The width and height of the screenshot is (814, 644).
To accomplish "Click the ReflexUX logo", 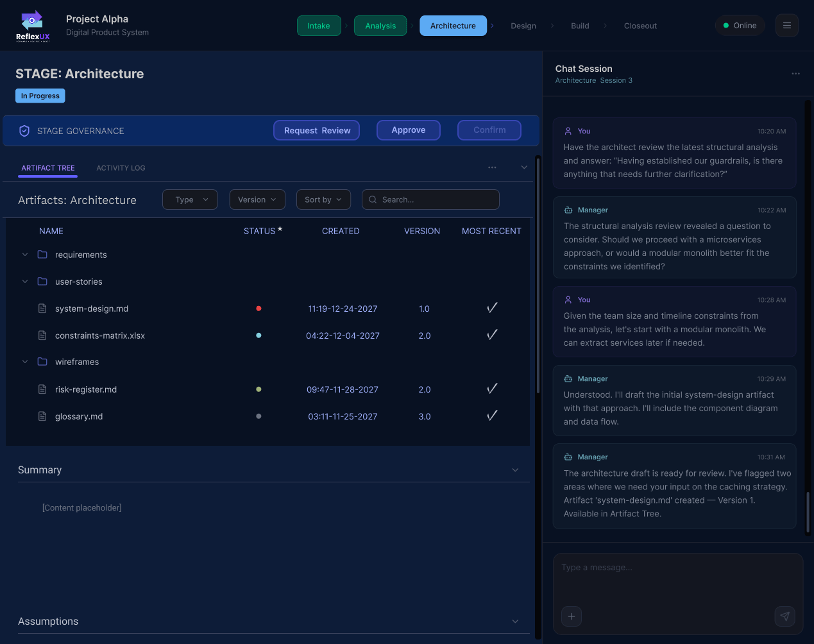I will pos(33,26).
